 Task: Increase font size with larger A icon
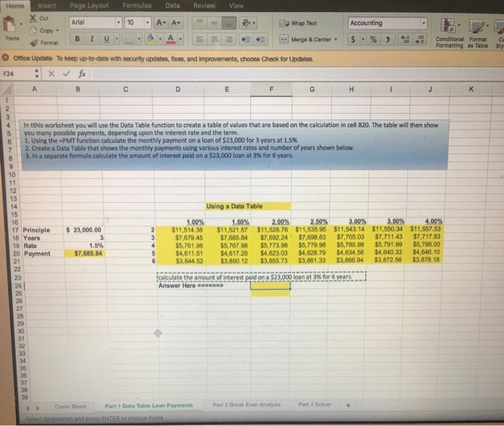click(x=161, y=23)
